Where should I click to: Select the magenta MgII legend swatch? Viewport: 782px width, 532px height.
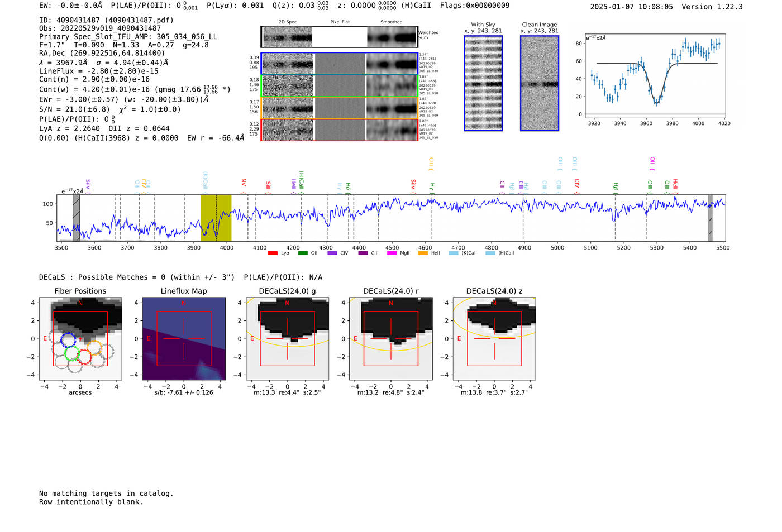click(392, 253)
